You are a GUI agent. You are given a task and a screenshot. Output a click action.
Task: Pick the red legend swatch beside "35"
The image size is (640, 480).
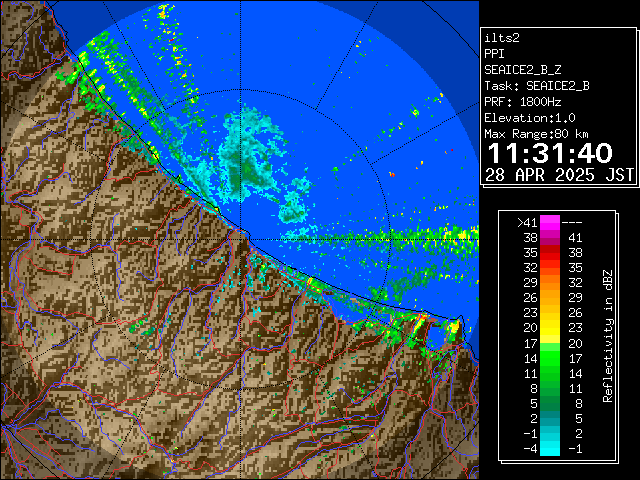tap(550, 253)
